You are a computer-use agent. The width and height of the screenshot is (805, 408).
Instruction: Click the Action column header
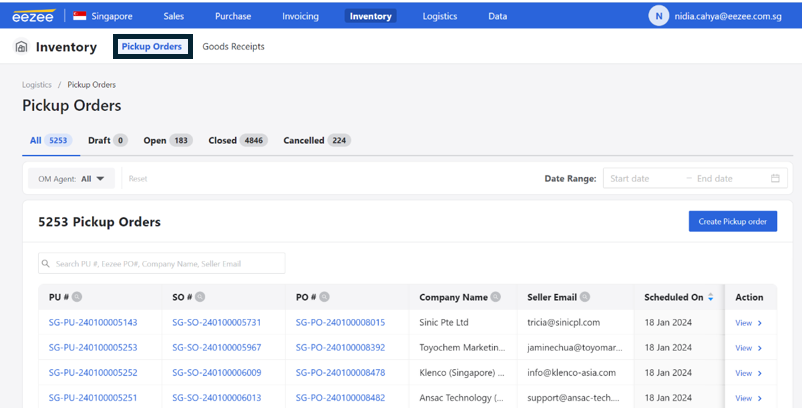pos(749,297)
